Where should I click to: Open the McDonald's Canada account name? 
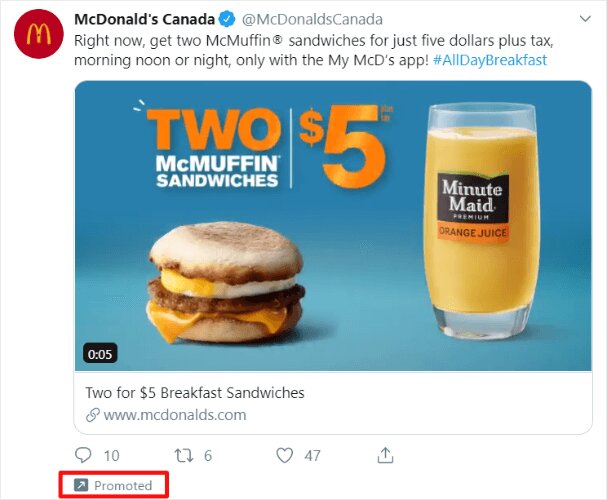point(143,20)
